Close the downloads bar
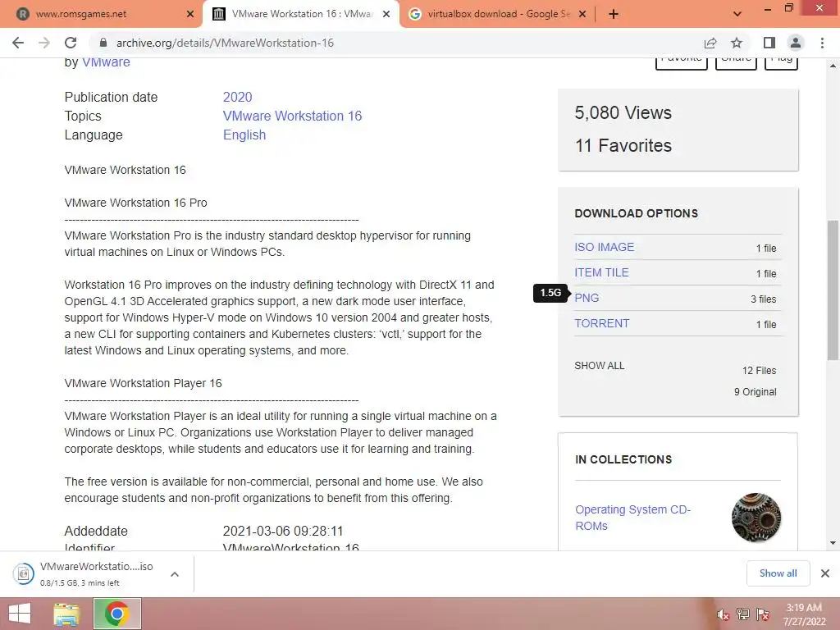The image size is (840, 630). click(825, 573)
